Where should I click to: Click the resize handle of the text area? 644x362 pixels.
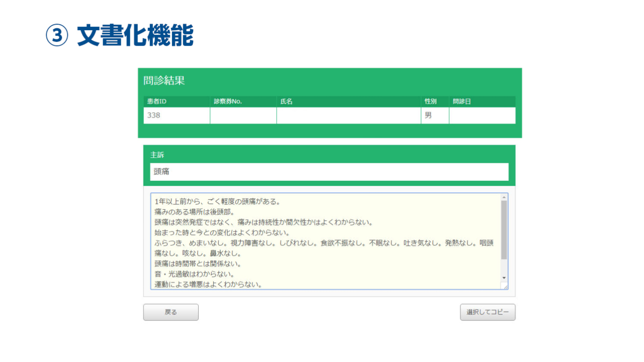(x=505, y=286)
